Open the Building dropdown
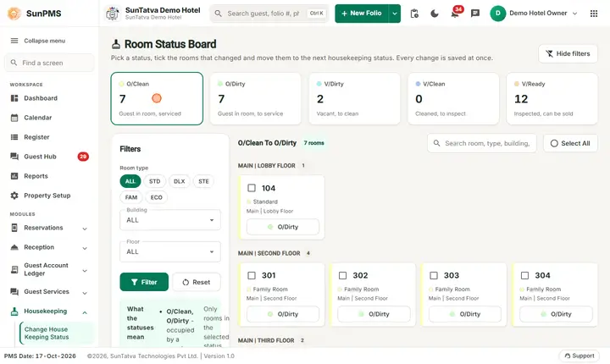 coord(170,220)
